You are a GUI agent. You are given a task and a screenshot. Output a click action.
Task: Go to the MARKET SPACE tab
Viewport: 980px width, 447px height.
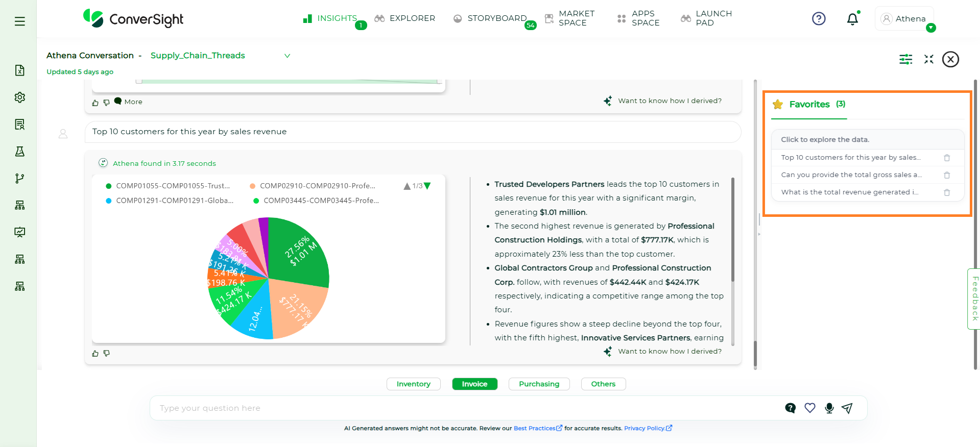pyautogui.click(x=570, y=18)
